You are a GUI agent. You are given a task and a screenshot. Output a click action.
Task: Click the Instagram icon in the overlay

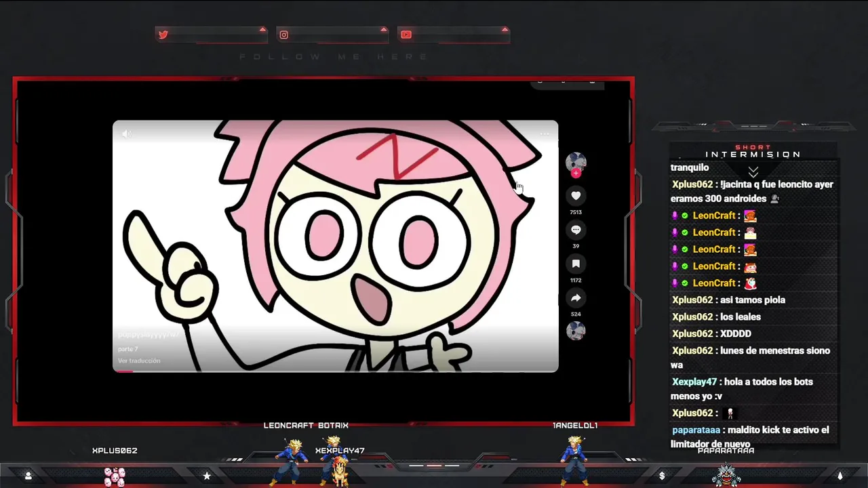click(284, 35)
